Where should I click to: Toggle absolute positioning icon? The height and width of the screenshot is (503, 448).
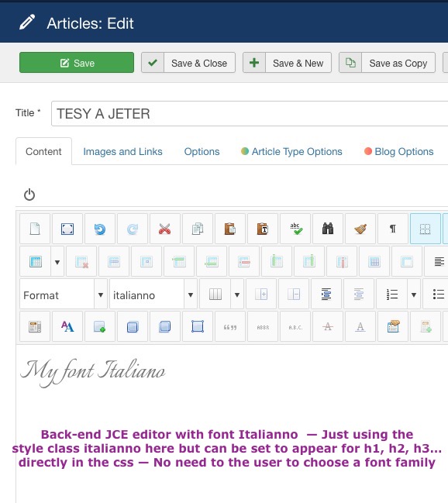(198, 326)
